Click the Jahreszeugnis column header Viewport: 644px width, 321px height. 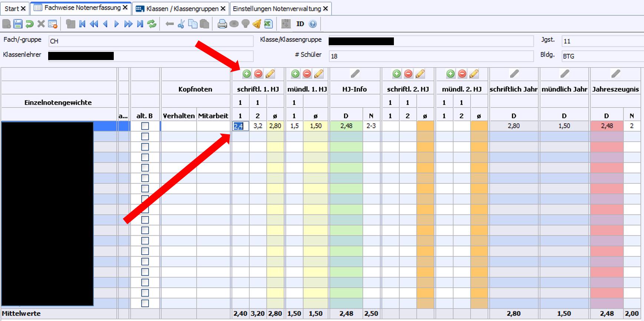click(615, 89)
